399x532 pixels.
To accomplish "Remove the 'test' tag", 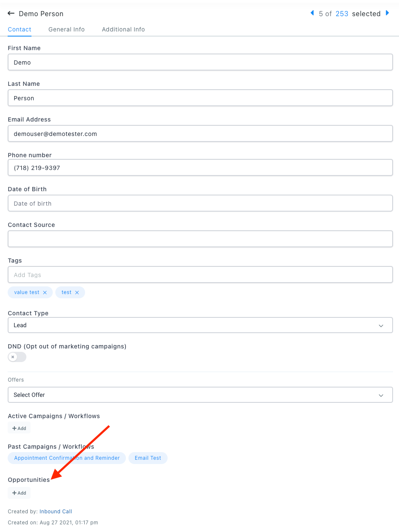I will pyautogui.click(x=77, y=293).
